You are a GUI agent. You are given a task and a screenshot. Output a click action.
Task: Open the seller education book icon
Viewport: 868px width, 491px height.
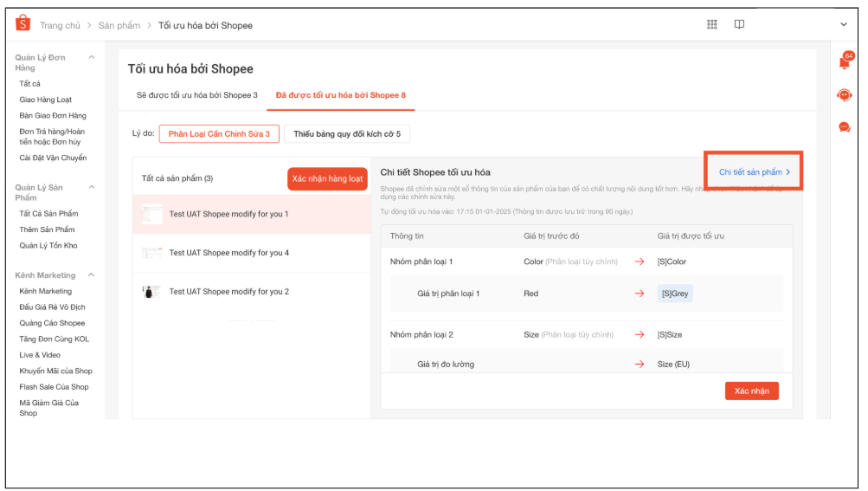(739, 24)
